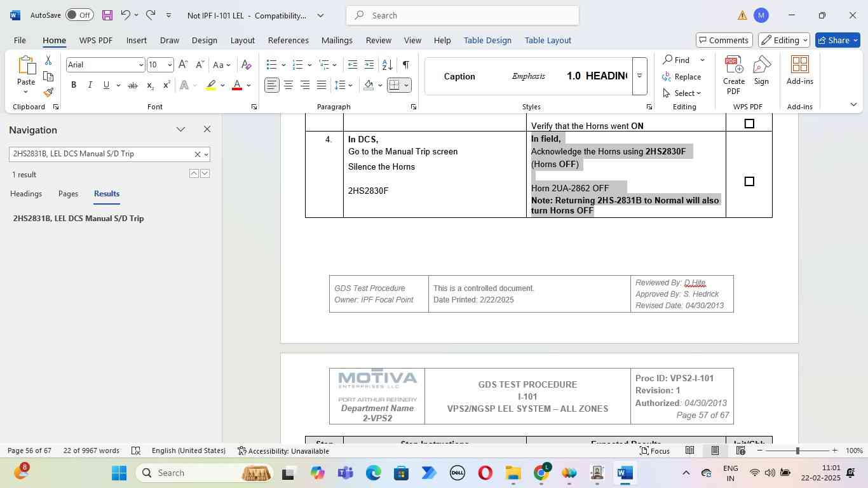Image resolution: width=868 pixels, height=488 pixels.
Task: Apply red font color
Action: click(237, 85)
